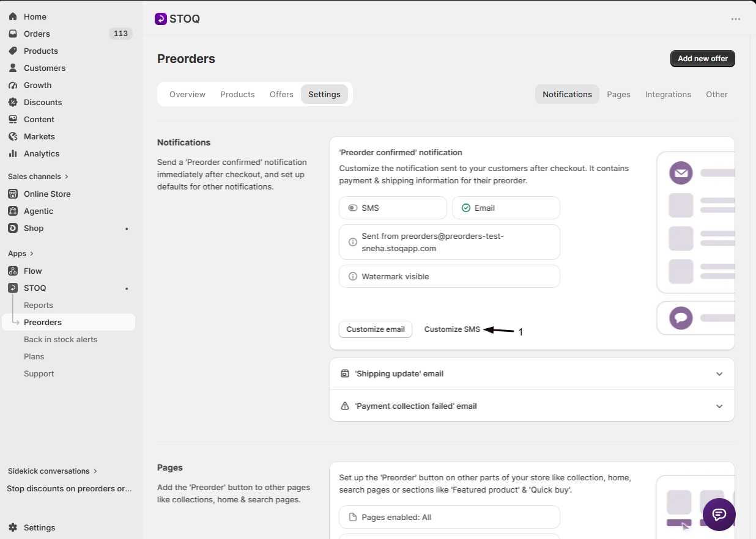The width and height of the screenshot is (756, 539).
Task: Click the Customize email button
Action: (x=376, y=329)
